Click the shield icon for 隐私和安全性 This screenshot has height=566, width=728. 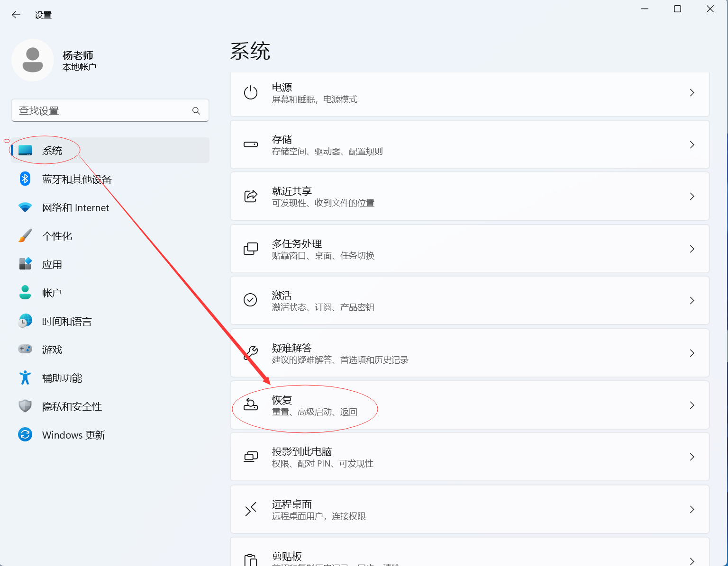(25, 406)
